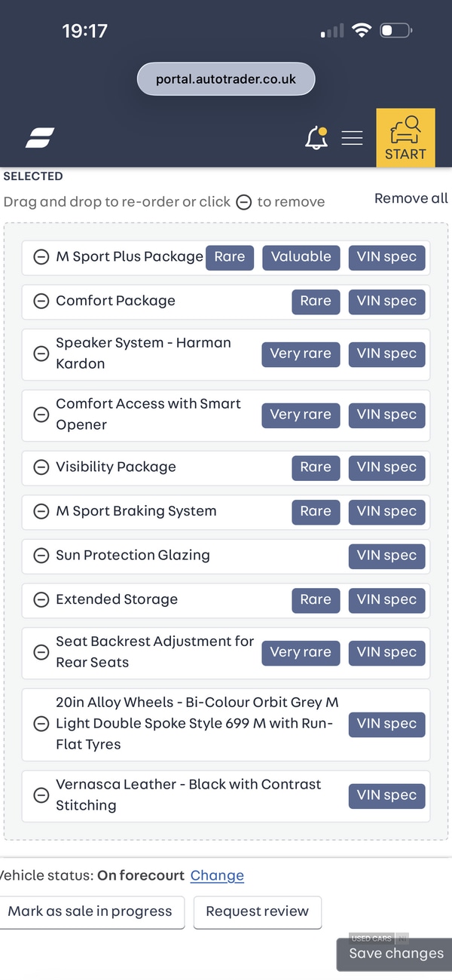Open the notifications bell
The width and height of the screenshot is (452, 980).
tap(316, 138)
